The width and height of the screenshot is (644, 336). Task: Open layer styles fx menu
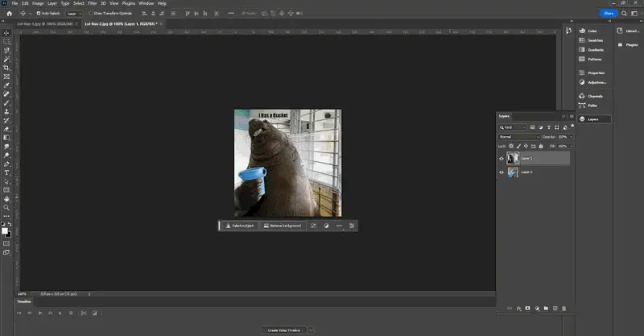(x=518, y=308)
